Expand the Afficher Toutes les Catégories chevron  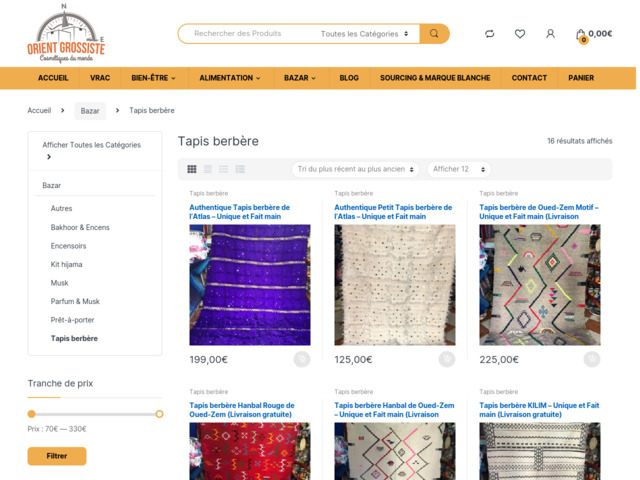[x=48, y=157]
